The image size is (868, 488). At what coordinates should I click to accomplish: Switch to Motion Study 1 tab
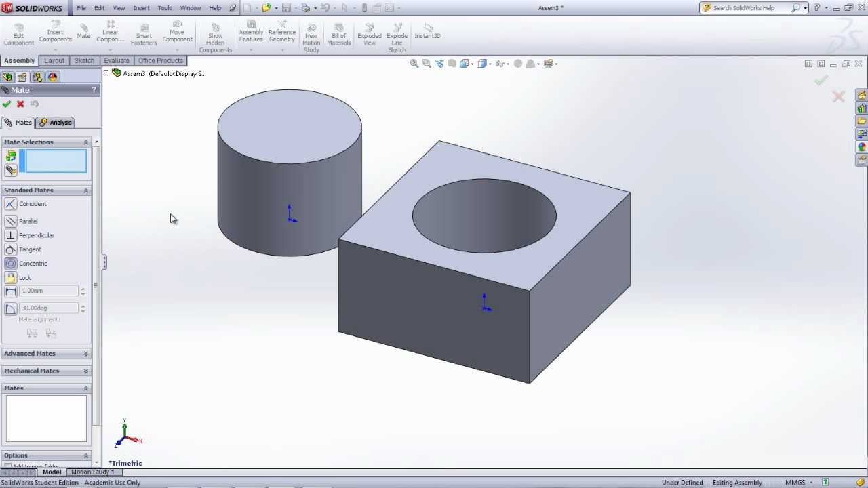click(93, 472)
